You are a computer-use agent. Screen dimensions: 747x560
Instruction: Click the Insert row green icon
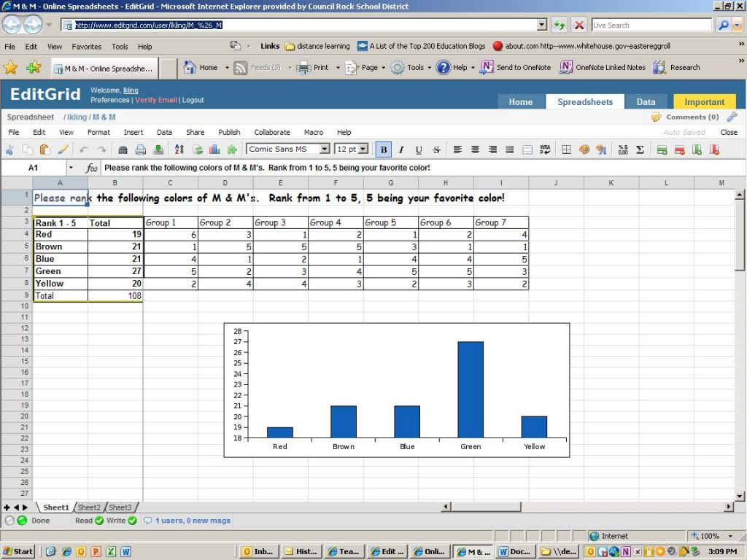pos(662,149)
